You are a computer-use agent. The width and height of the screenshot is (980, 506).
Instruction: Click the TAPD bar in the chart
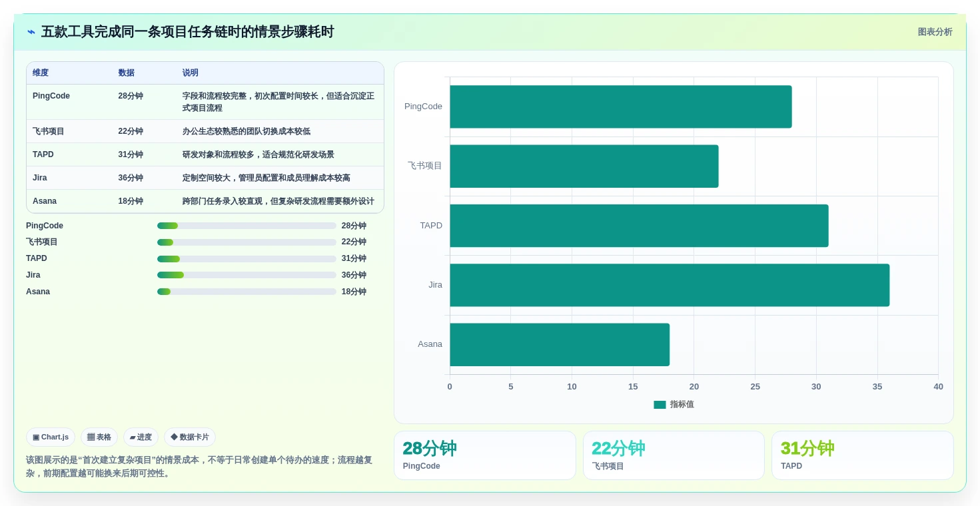(x=640, y=226)
